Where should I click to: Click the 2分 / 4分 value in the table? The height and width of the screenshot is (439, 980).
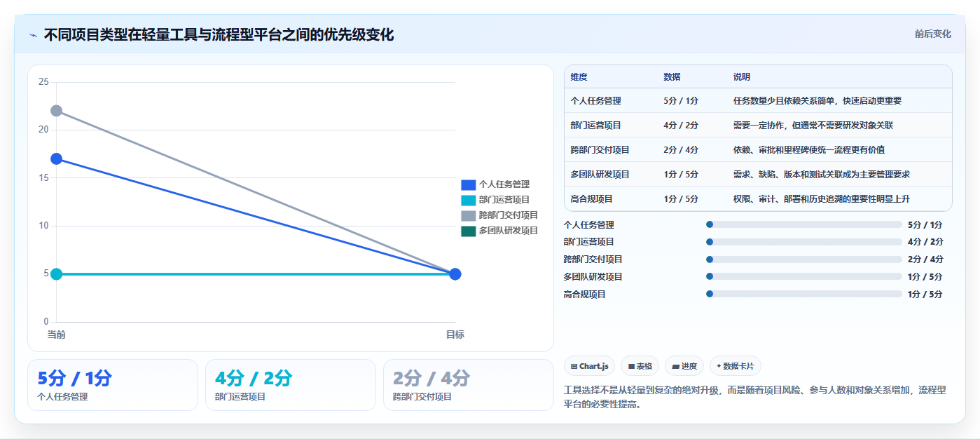click(x=681, y=150)
